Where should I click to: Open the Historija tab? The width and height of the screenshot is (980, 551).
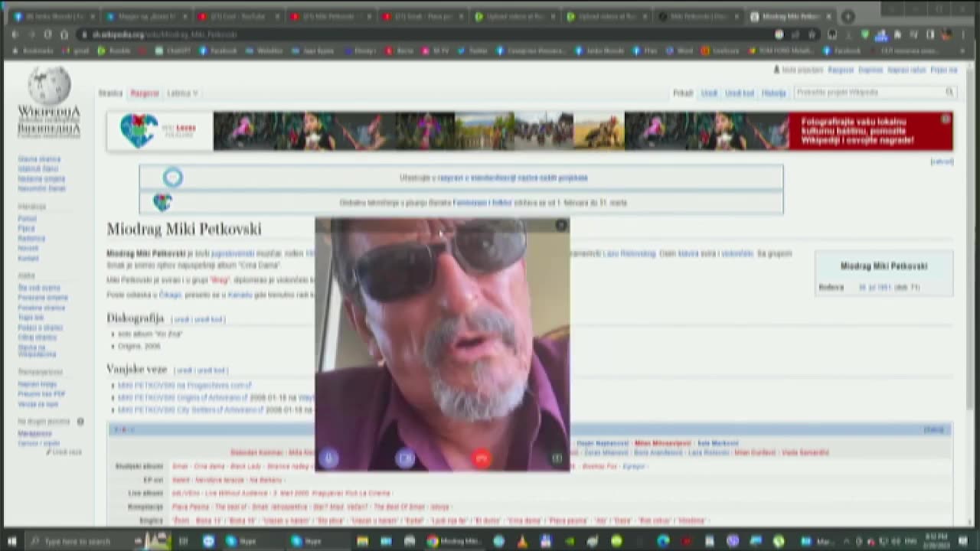point(774,93)
